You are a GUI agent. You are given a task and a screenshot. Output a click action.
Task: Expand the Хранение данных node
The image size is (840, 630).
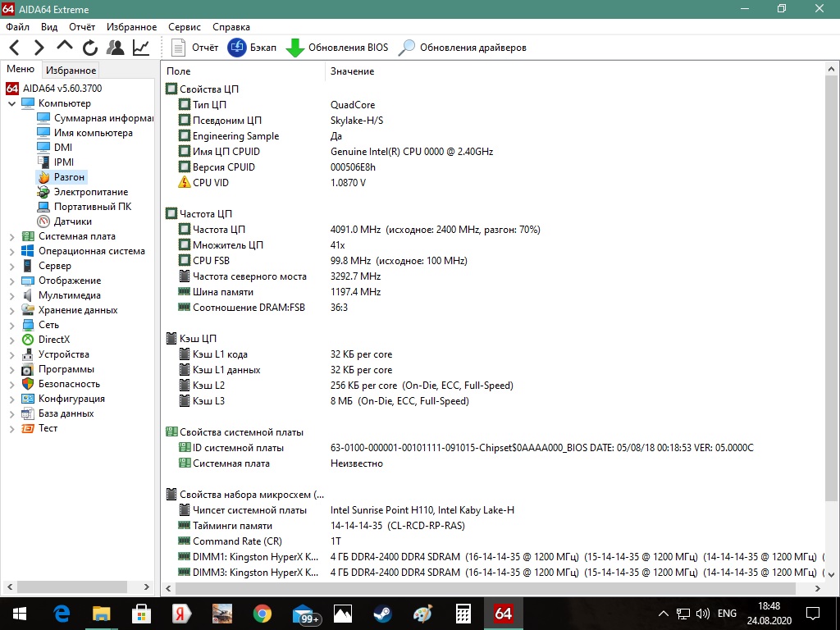[x=11, y=310]
